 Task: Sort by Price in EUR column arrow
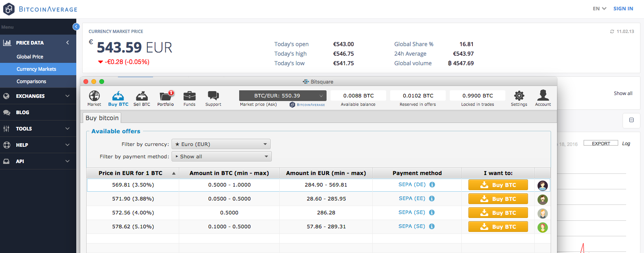pos(174,173)
